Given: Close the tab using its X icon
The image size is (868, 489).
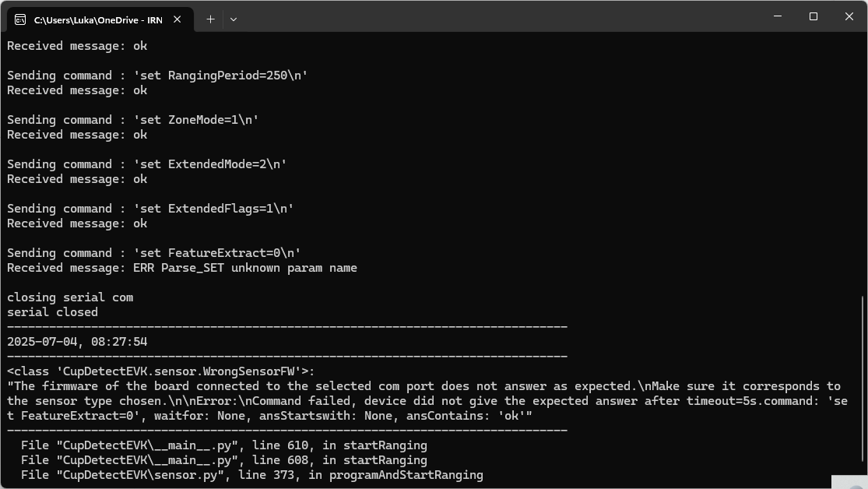Looking at the screenshot, I should coord(177,19).
